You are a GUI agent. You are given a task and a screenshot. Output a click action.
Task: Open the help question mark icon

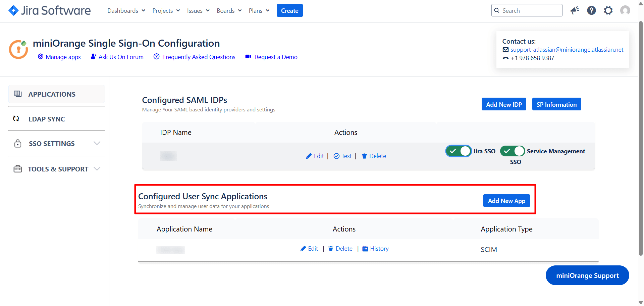click(591, 10)
